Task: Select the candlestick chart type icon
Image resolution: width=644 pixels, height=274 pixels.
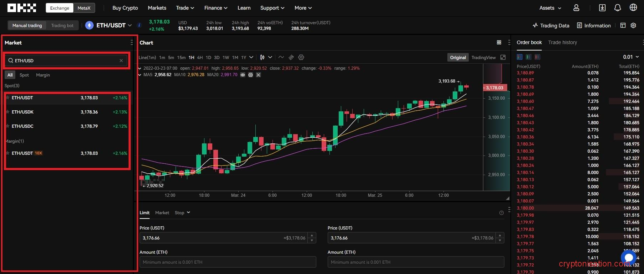Action: [x=263, y=57]
